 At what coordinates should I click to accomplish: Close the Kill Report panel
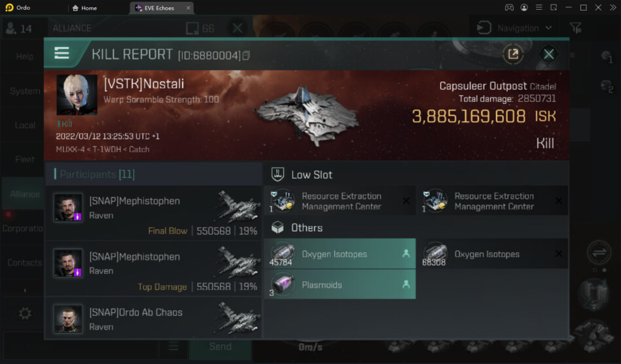pyautogui.click(x=548, y=54)
